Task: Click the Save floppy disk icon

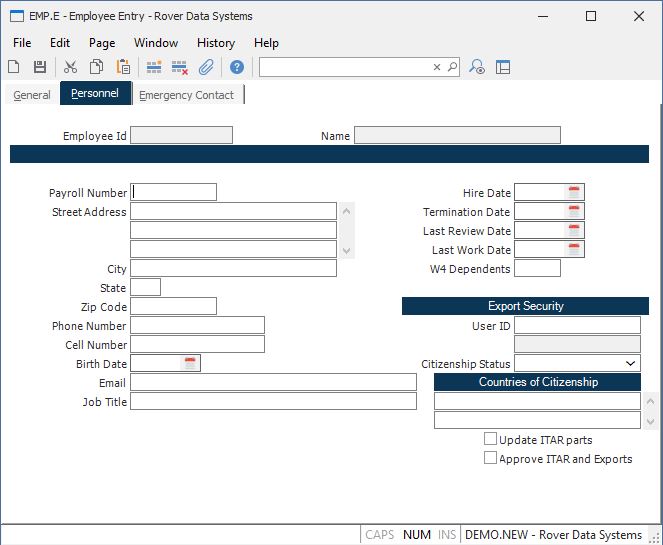Action: click(x=40, y=67)
